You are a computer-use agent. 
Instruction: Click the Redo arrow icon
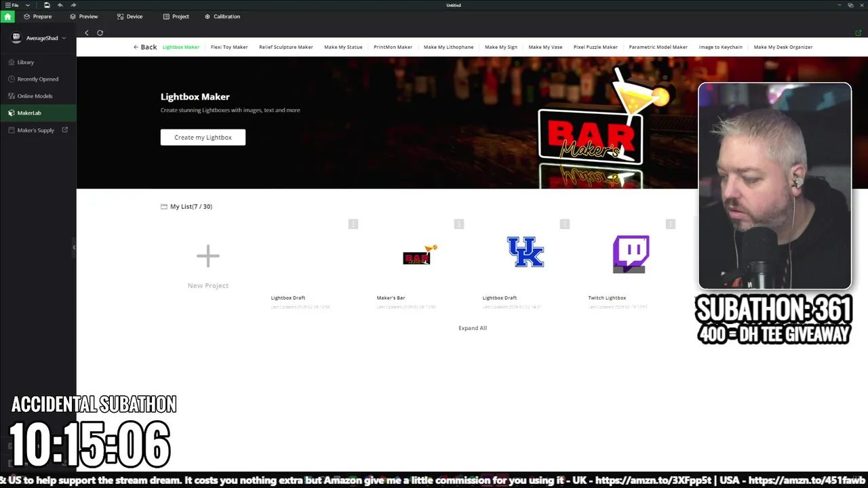pyautogui.click(x=73, y=5)
